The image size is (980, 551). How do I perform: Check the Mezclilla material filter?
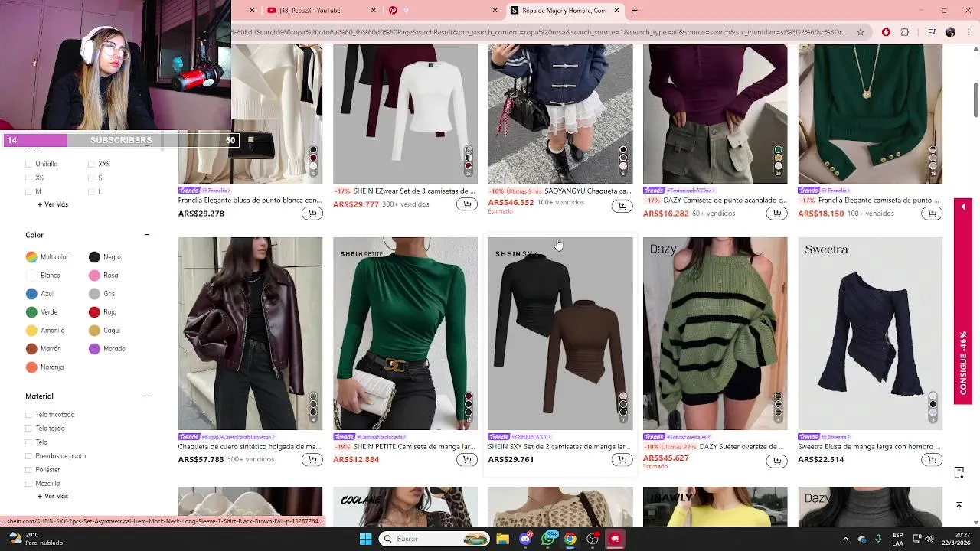(29, 484)
